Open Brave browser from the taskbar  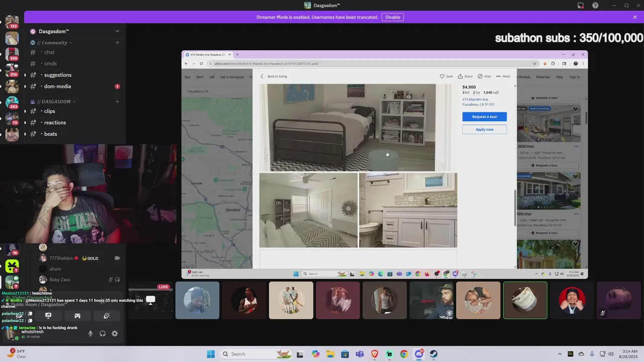[374, 354]
